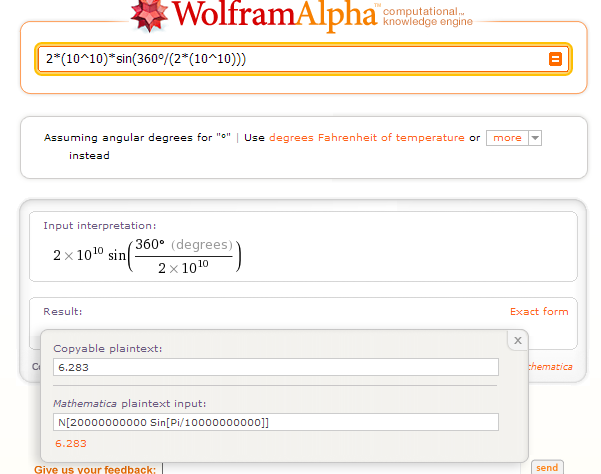Click the feedback send button
This screenshot has height=474, width=601.
[547, 467]
